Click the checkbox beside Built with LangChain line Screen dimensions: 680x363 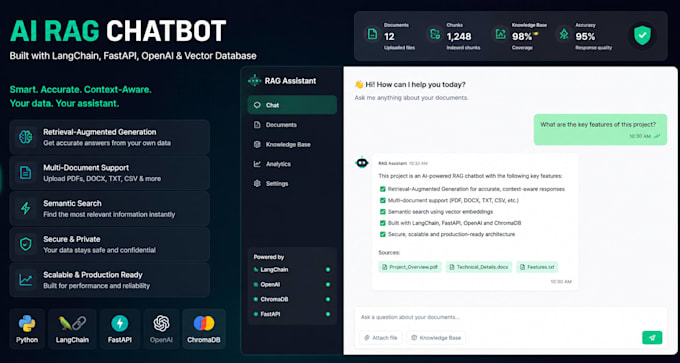(x=382, y=223)
